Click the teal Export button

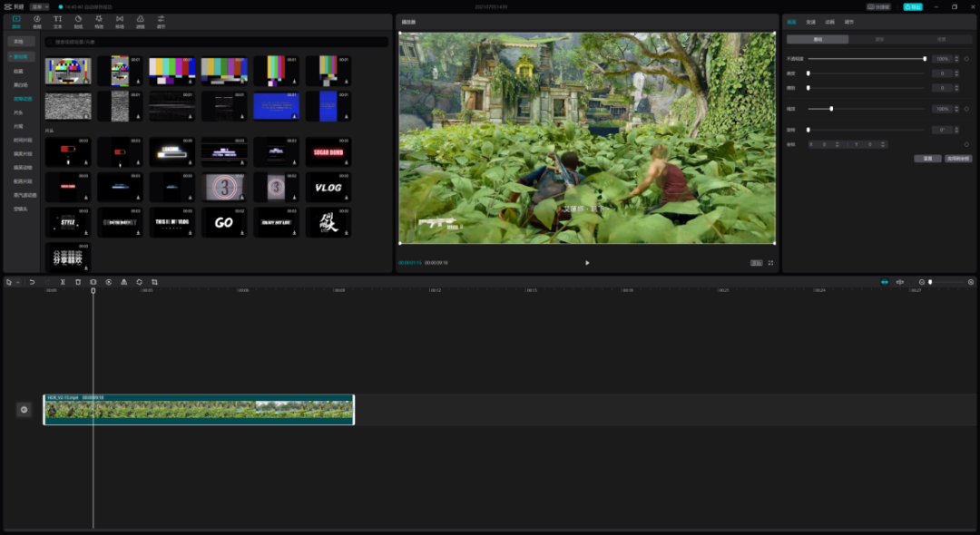913,7
